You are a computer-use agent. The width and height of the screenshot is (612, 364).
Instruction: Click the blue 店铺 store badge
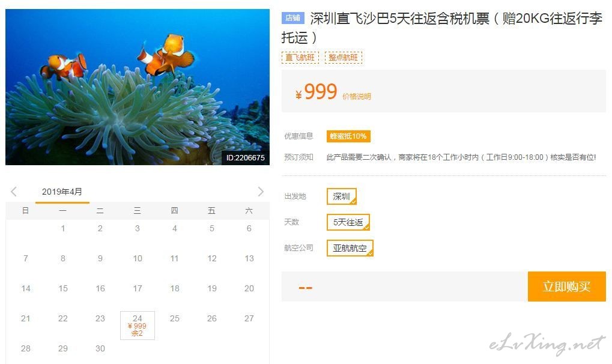click(292, 18)
